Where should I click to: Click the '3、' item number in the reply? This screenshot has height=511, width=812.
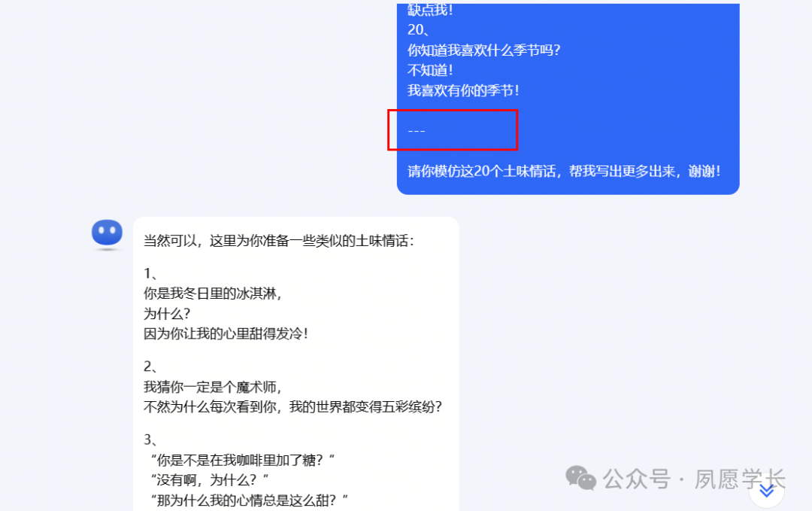[150, 440]
